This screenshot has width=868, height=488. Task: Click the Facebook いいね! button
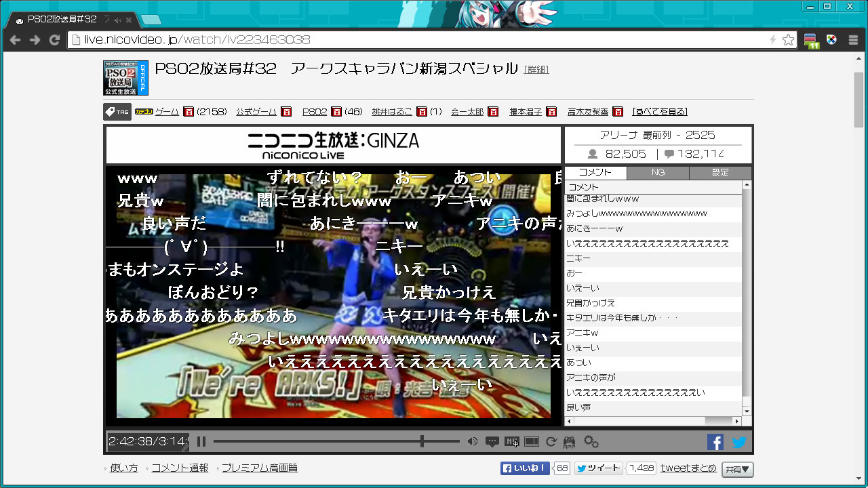point(525,468)
